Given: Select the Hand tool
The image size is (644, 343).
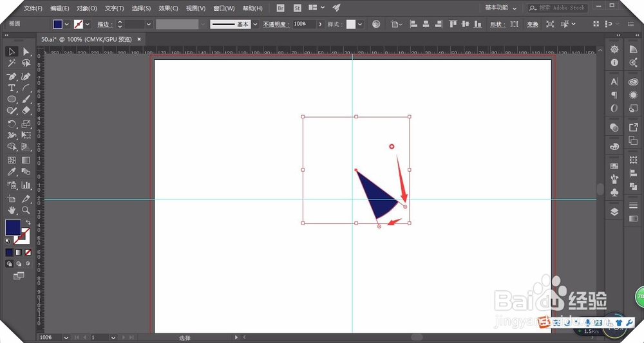Looking at the screenshot, I should pyautogui.click(x=12, y=210).
